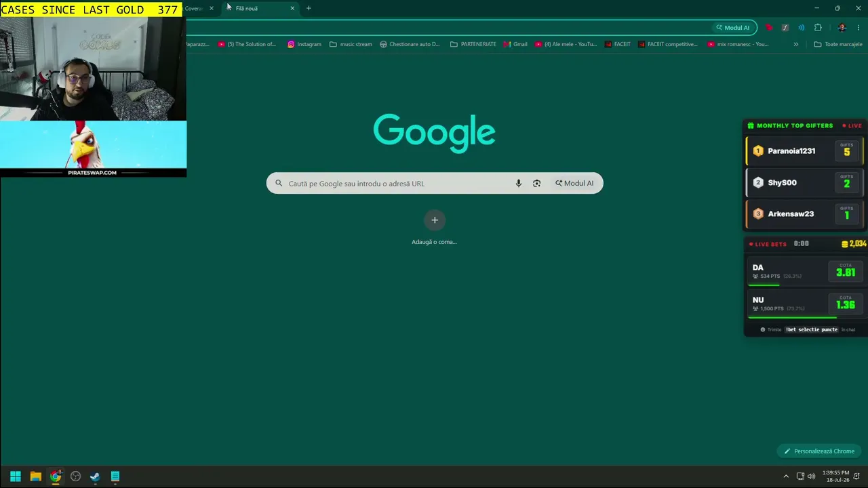Click the 'CASES SINCE LAST GOLD 377' counter
This screenshot has height=488, width=868.
pos(91,9)
